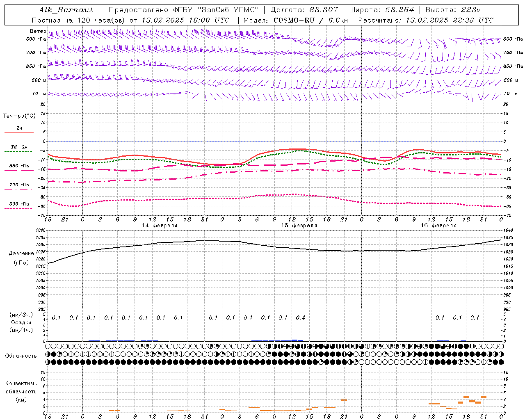Click "Прогноз на 120 часа(ов)" forecast length text
This screenshot has height=420, width=525.
pos(79,20)
